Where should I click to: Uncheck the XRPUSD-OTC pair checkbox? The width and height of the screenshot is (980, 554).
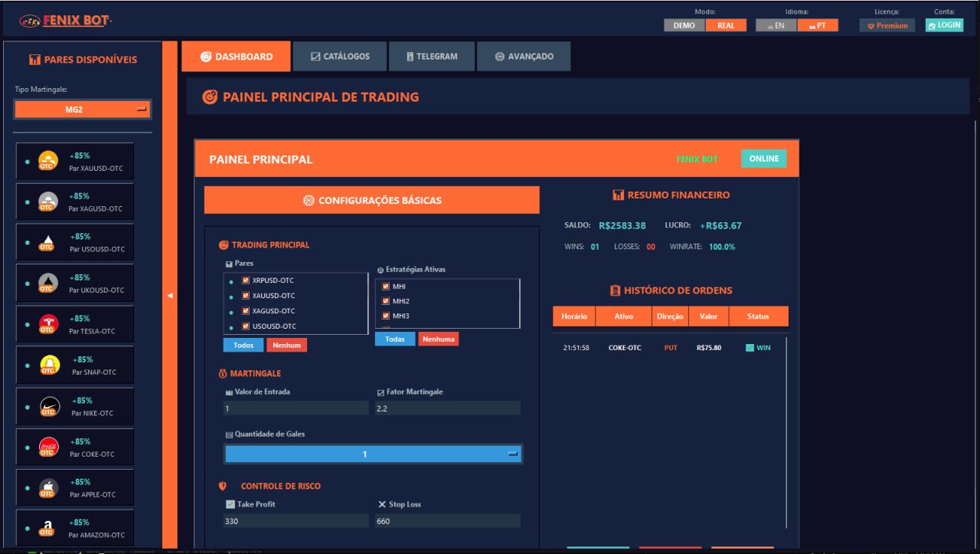click(x=247, y=280)
